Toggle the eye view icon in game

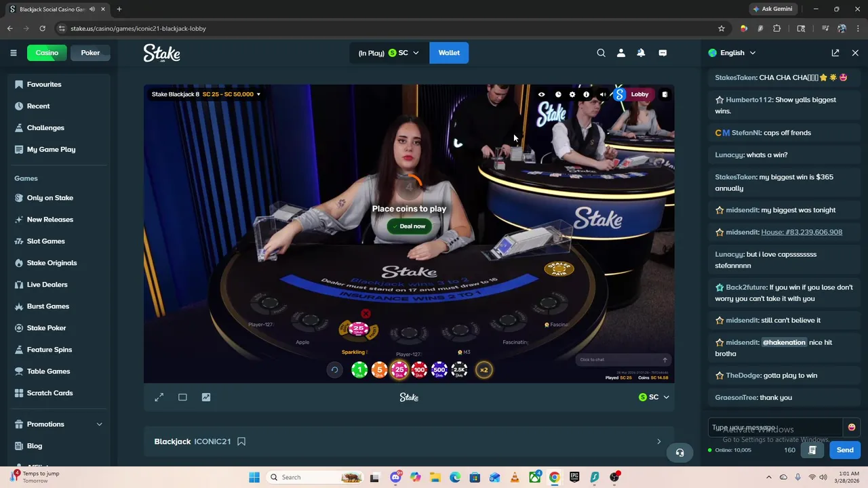click(x=541, y=95)
